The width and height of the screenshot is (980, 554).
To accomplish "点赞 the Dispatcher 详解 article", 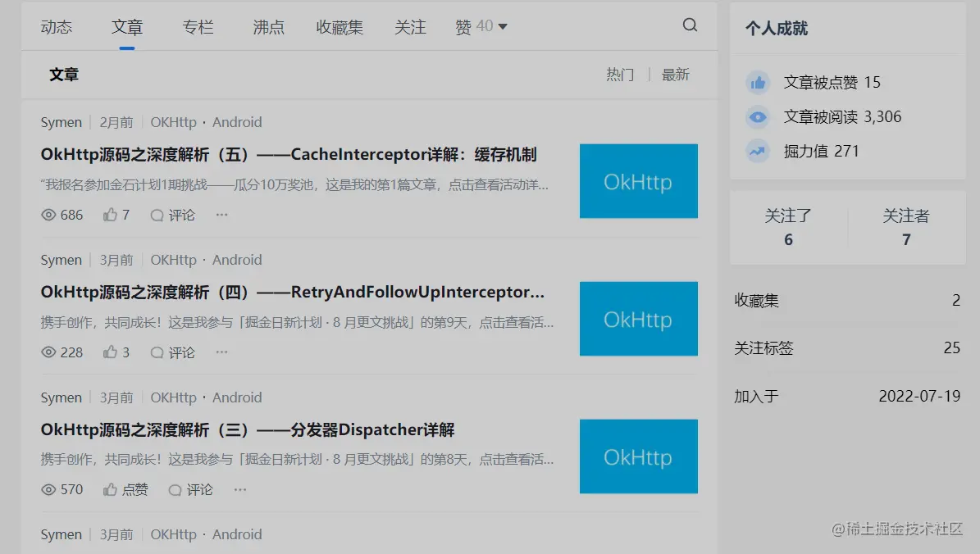I will [x=125, y=489].
